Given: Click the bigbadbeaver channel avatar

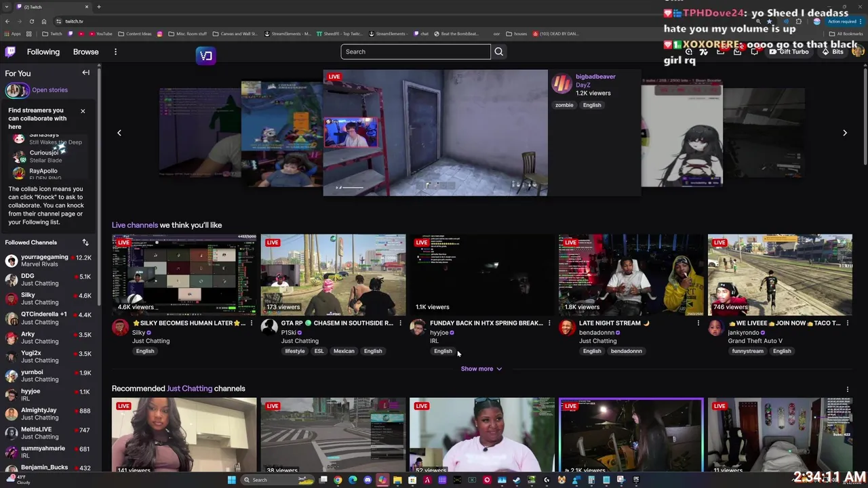Looking at the screenshot, I should 561,83.
